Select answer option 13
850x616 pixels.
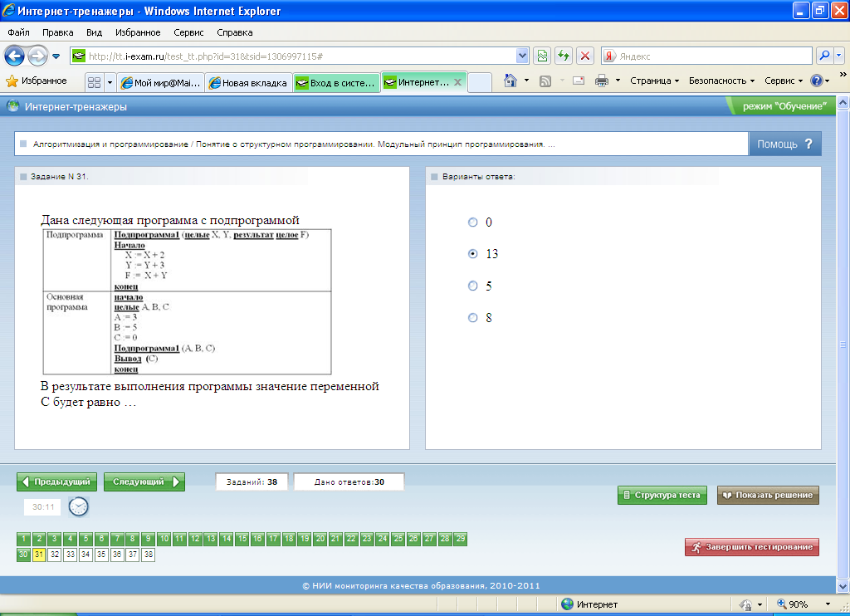[472, 254]
